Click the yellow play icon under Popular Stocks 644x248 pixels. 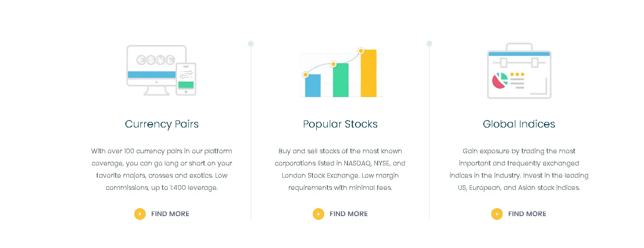[x=318, y=214]
